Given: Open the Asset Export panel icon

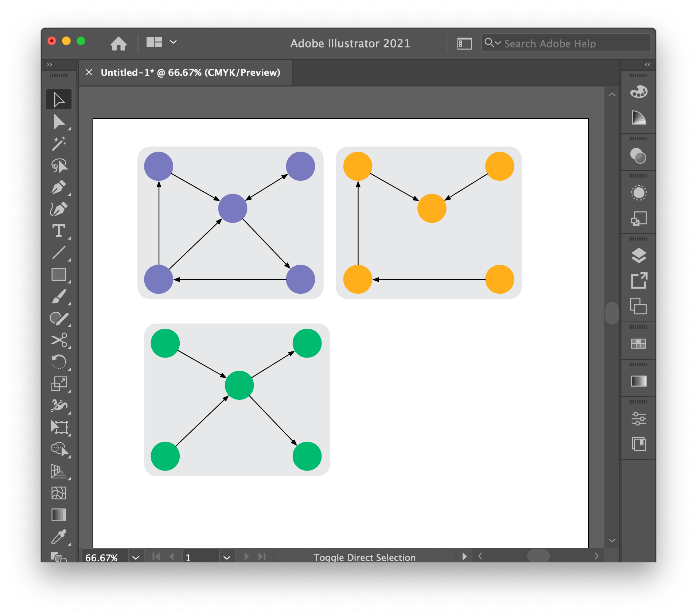Looking at the screenshot, I should click(x=639, y=281).
